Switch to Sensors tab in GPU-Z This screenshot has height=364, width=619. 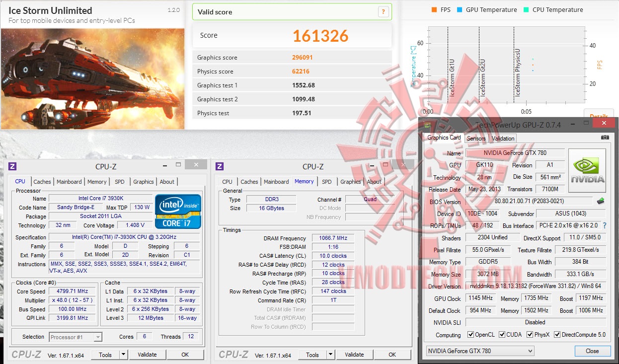point(476,139)
